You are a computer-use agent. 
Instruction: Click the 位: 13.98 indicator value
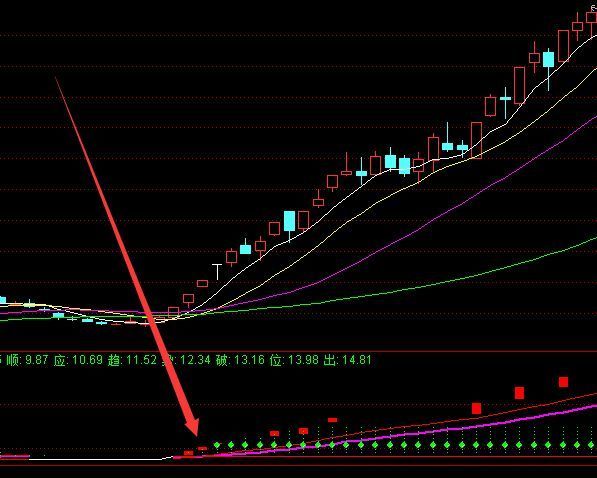(294, 360)
